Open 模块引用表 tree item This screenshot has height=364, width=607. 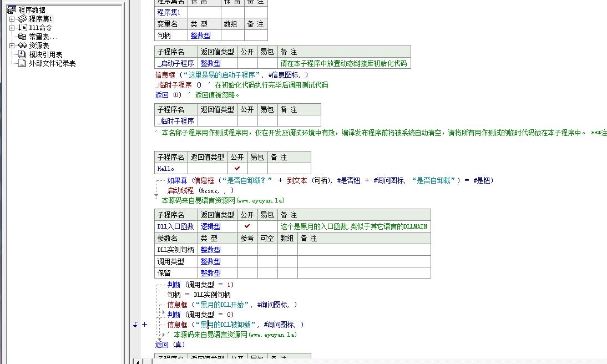click(45, 54)
